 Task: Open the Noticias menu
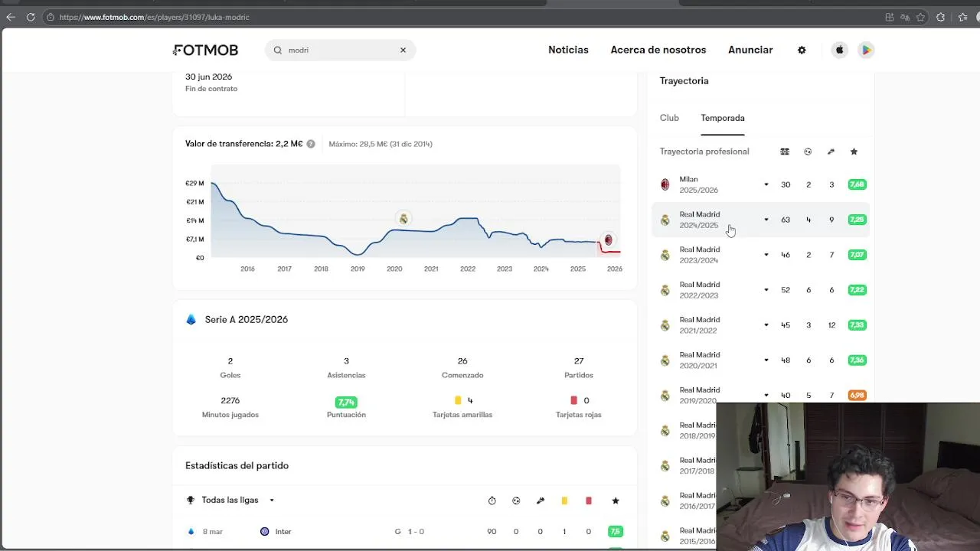click(x=568, y=50)
